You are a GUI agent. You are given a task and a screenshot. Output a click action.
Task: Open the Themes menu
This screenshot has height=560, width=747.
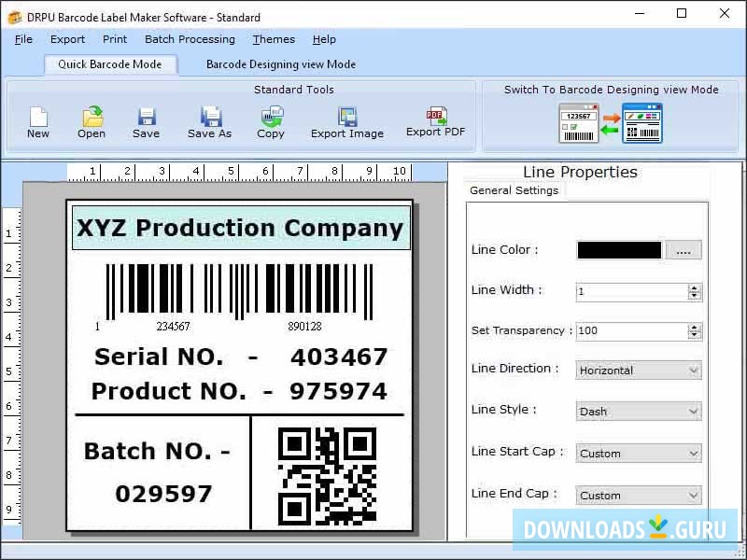274,39
